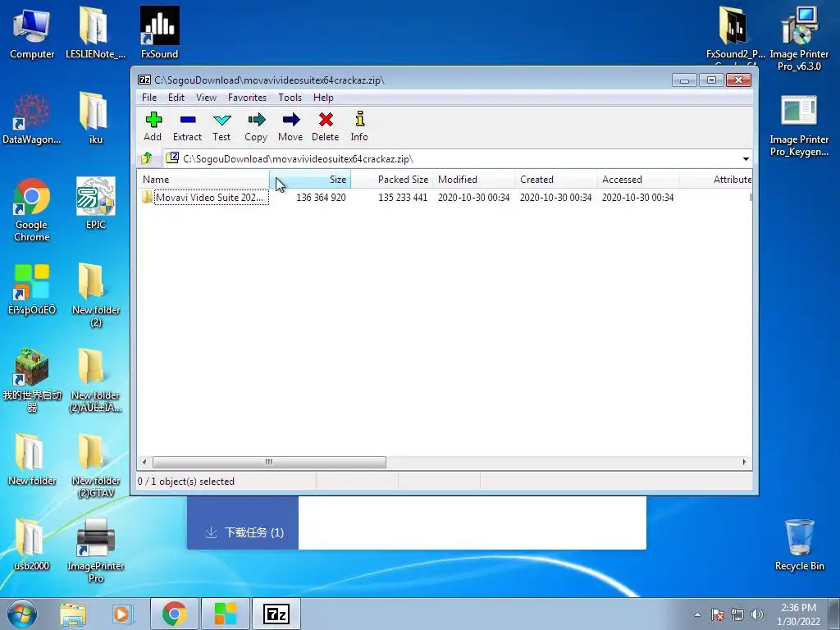
Task: Sort by the Name column header
Action: coord(203,180)
